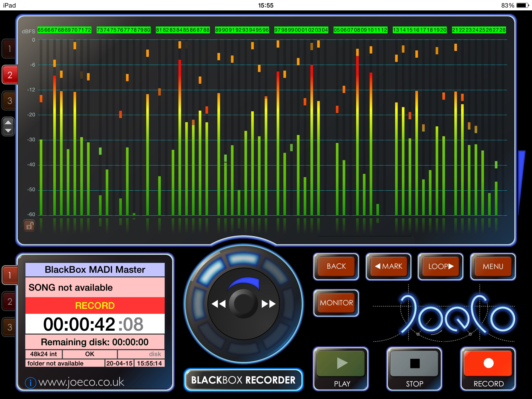532x399 pixels.
Task: Tap the 15:55:14 time cell
Action: point(150,363)
